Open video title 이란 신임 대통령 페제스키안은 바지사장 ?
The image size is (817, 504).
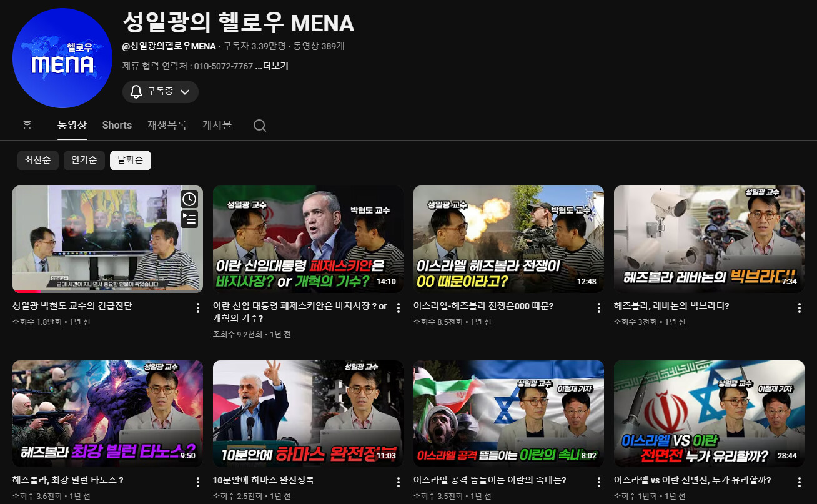pos(300,312)
